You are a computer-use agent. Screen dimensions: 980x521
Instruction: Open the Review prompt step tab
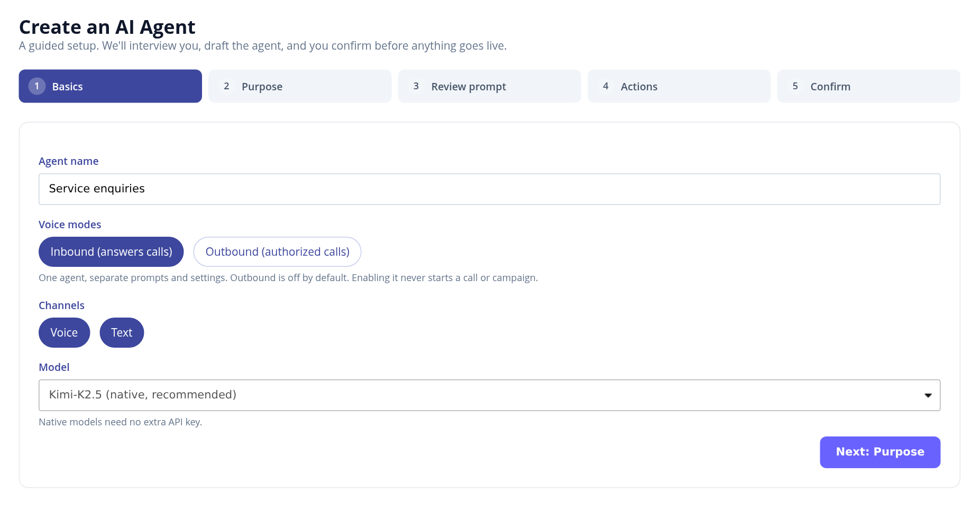(489, 86)
